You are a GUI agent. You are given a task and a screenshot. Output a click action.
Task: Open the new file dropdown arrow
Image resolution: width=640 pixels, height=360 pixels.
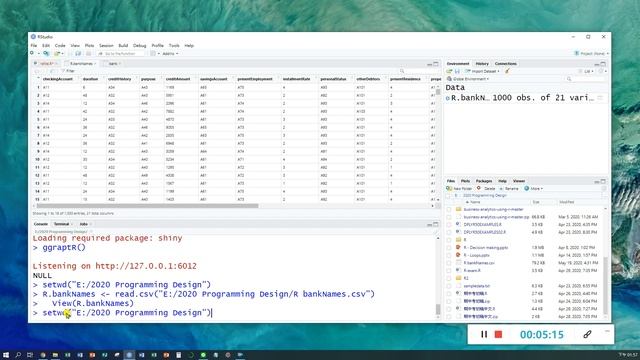tap(38, 53)
